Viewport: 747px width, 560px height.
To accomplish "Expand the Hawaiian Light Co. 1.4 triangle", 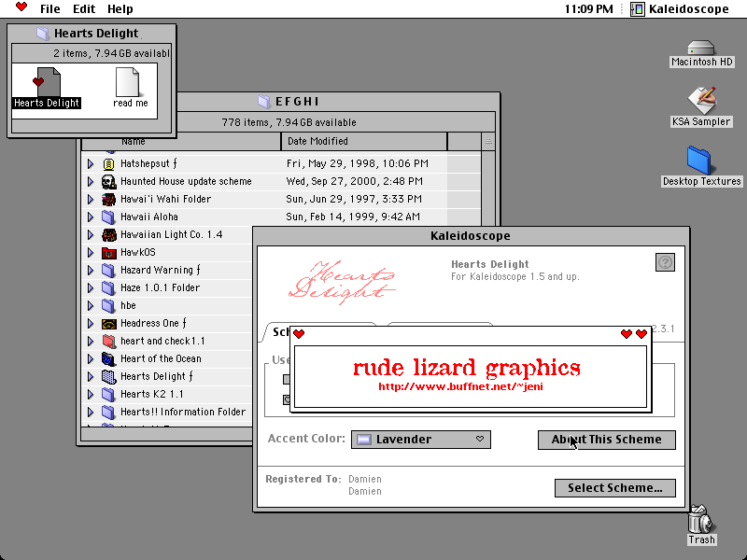I will click(x=91, y=235).
